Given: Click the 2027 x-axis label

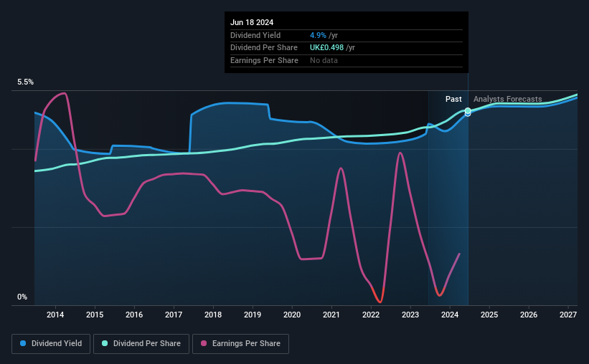Looking at the screenshot, I should click(x=568, y=315).
